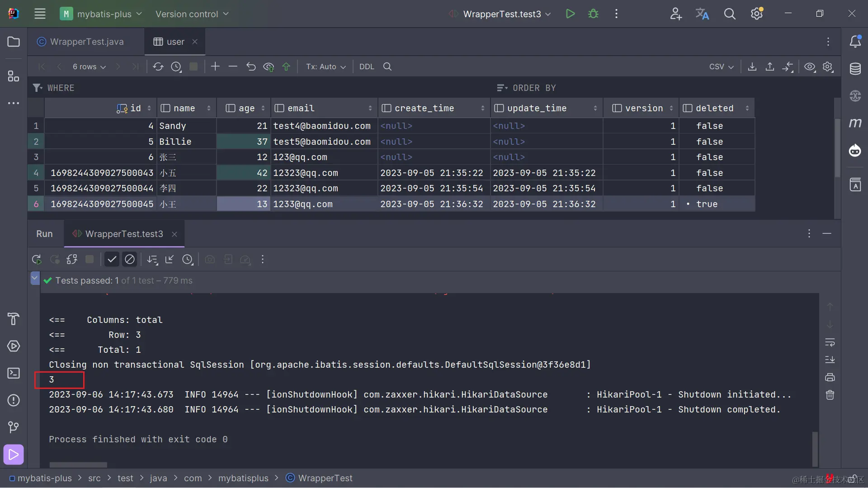Open the Problems tool window

coord(14,400)
